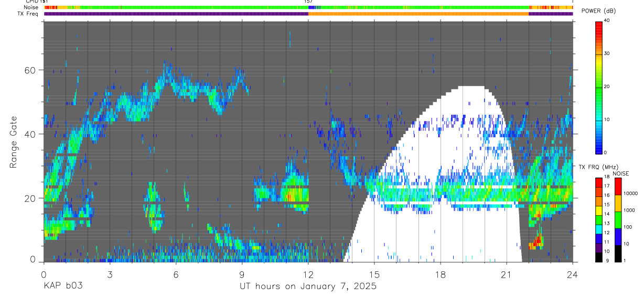Click the black bottom segment of the NOISE colorbar
This screenshot has width=644, height=297.
[x=618, y=254]
